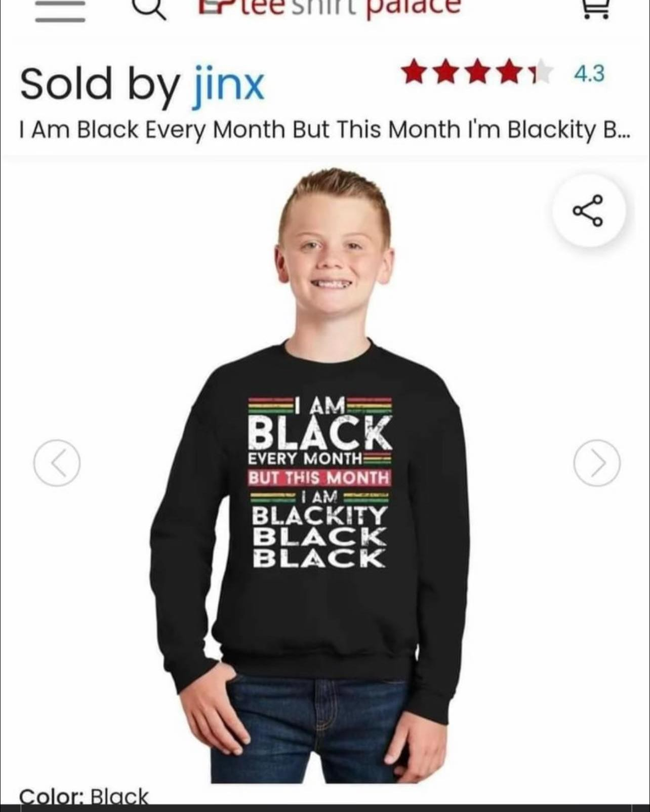Advance to next product image arrow
650x812 pixels.
click(597, 462)
